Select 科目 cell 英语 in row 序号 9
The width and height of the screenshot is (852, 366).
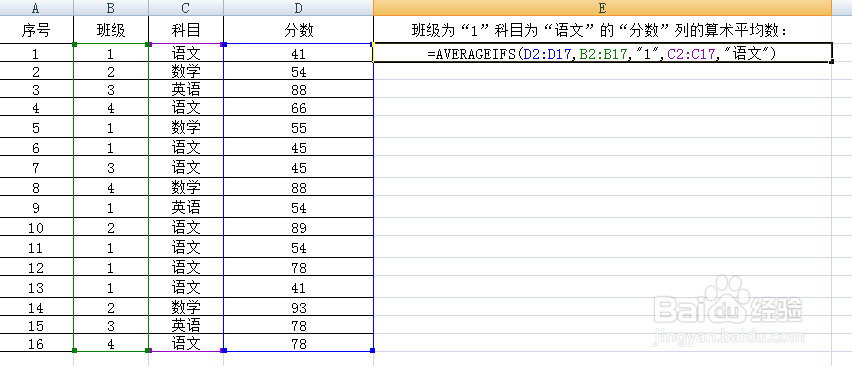(x=186, y=208)
